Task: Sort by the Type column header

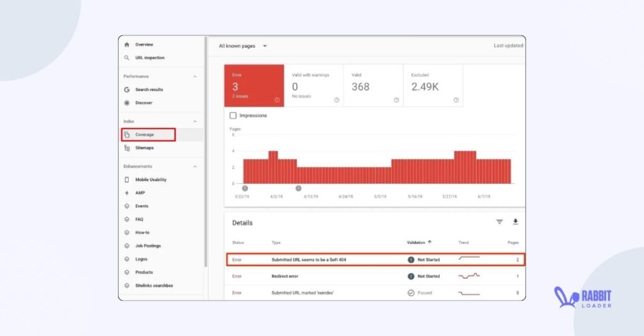Action: coord(276,243)
